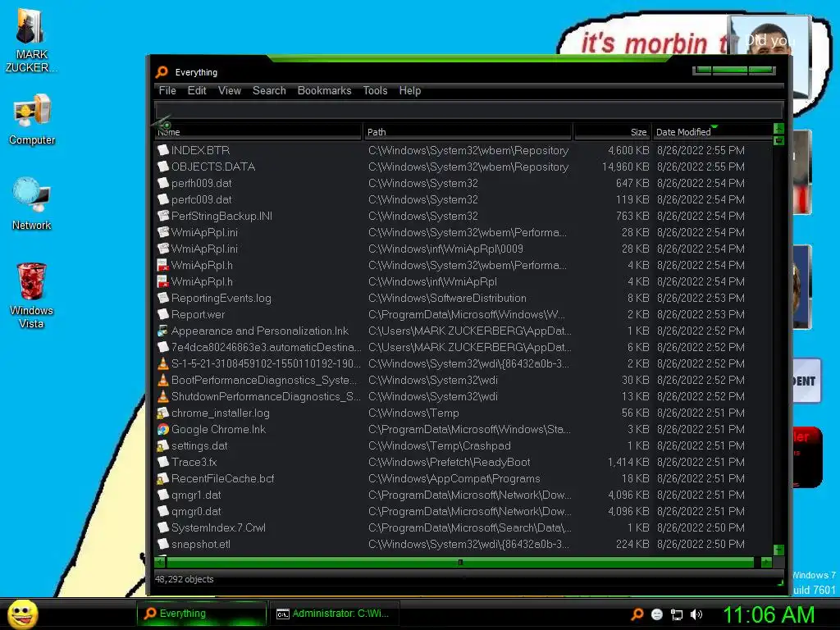The width and height of the screenshot is (840, 630).
Task: Select the INDEX.BTR file icon
Action: click(163, 150)
